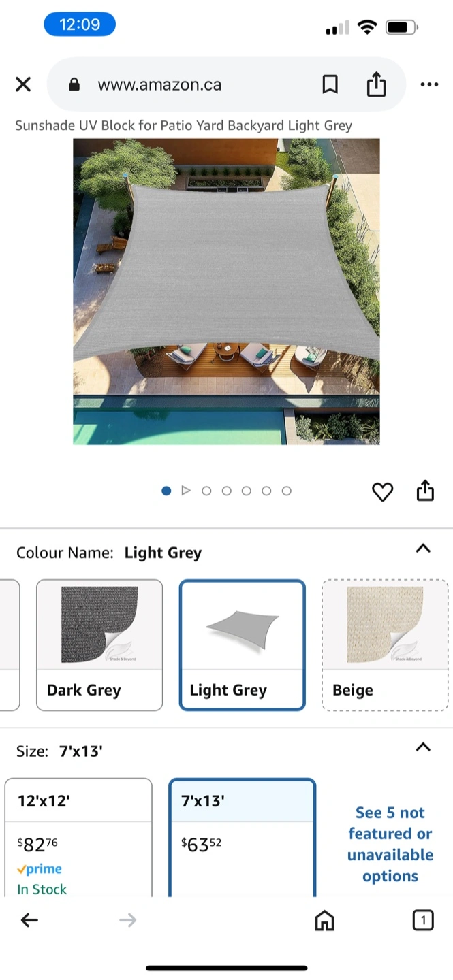Collapse the Size section chevron
This screenshot has width=453, height=980.
click(x=423, y=747)
